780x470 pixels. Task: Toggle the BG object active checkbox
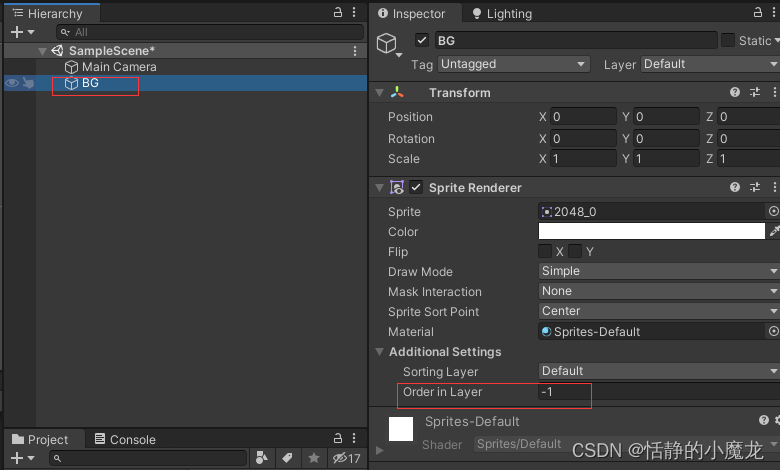click(x=422, y=40)
